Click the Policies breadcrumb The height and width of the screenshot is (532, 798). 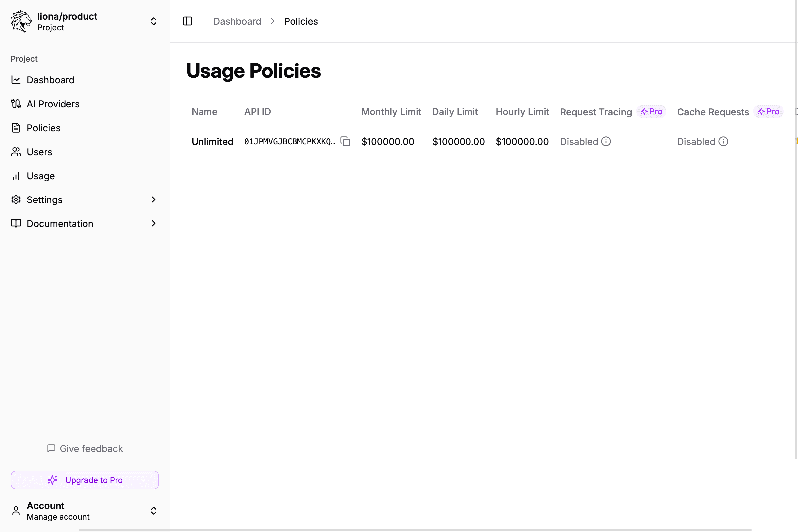coord(301,21)
